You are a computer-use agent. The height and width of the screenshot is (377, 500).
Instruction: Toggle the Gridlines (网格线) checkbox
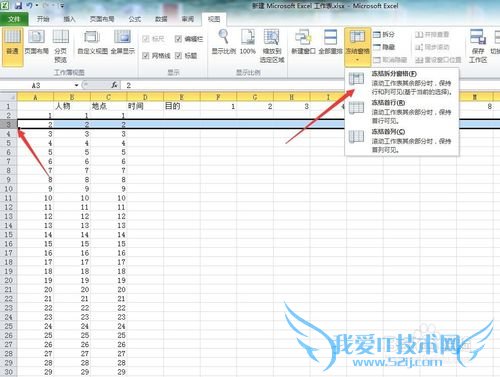(146, 55)
